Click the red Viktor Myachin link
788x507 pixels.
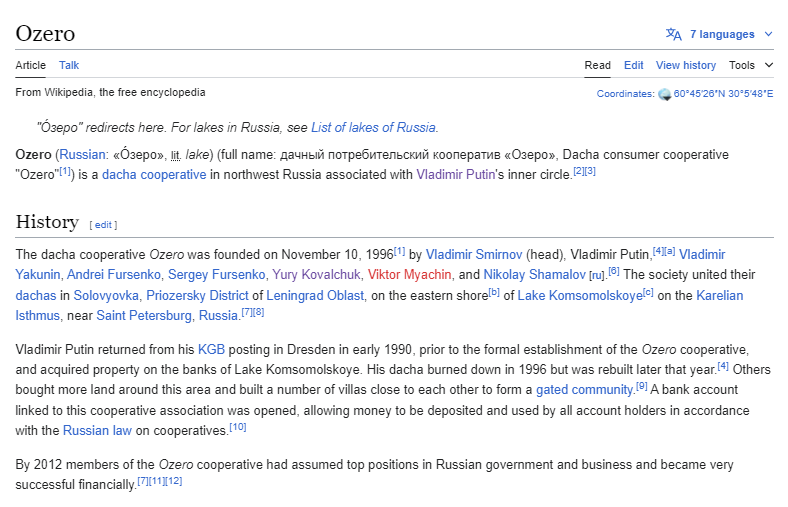[410, 275]
